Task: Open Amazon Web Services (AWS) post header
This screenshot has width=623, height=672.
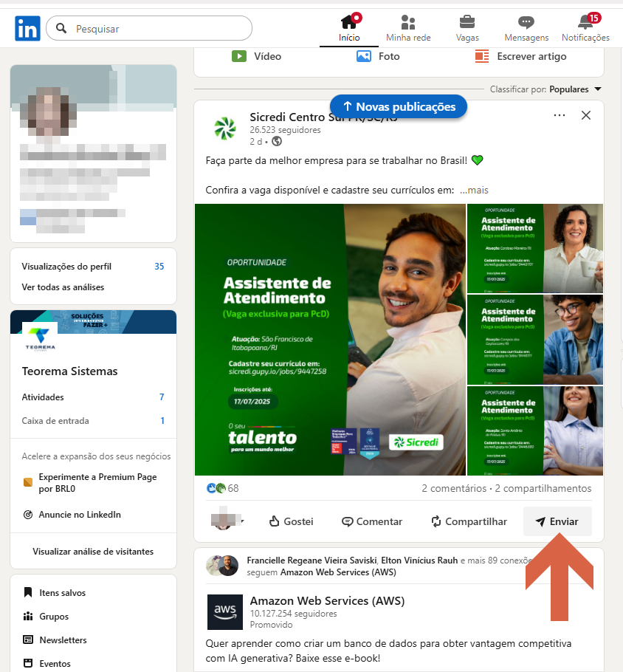Action: coord(327,601)
